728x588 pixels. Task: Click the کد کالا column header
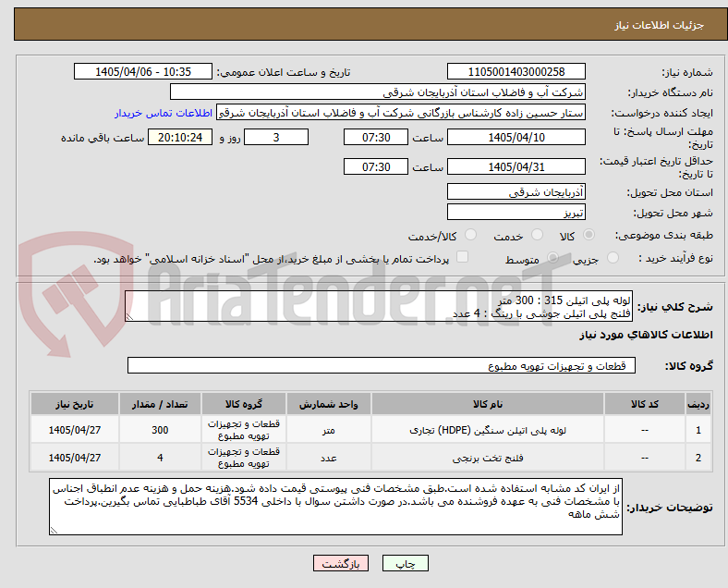pyautogui.click(x=645, y=404)
